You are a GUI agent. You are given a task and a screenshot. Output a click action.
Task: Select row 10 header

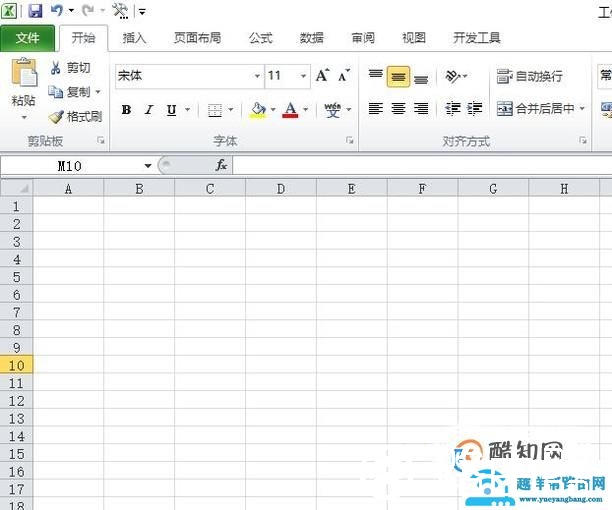[x=16, y=366]
